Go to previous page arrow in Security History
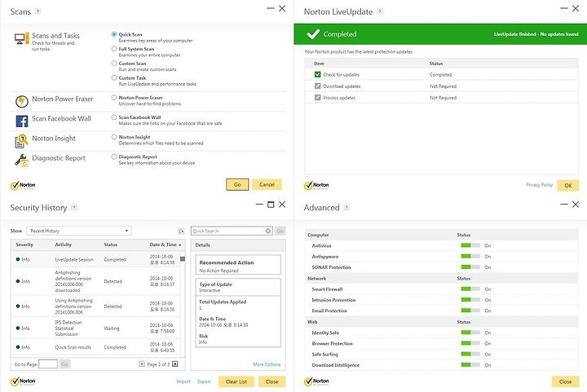The width and height of the screenshot is (587, 392). [142, 363]
